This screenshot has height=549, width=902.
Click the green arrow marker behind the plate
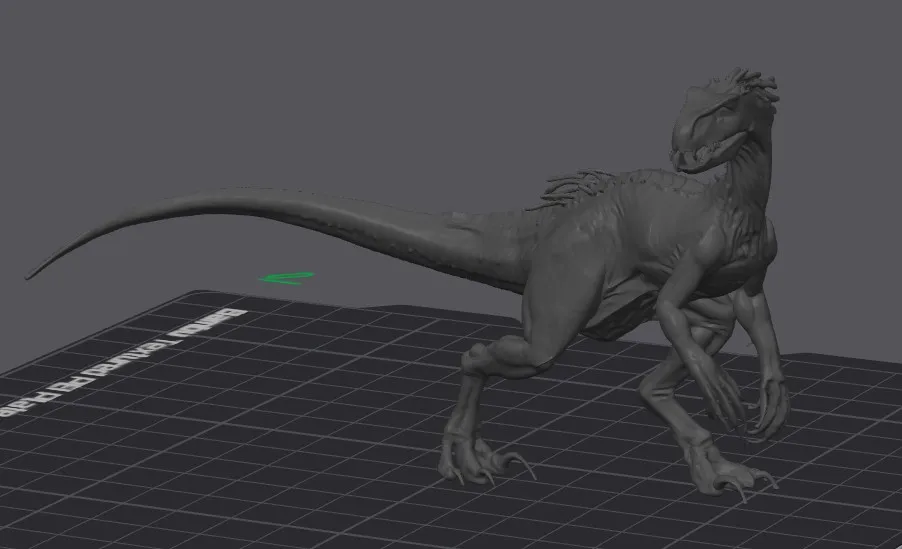pos(286,279)
